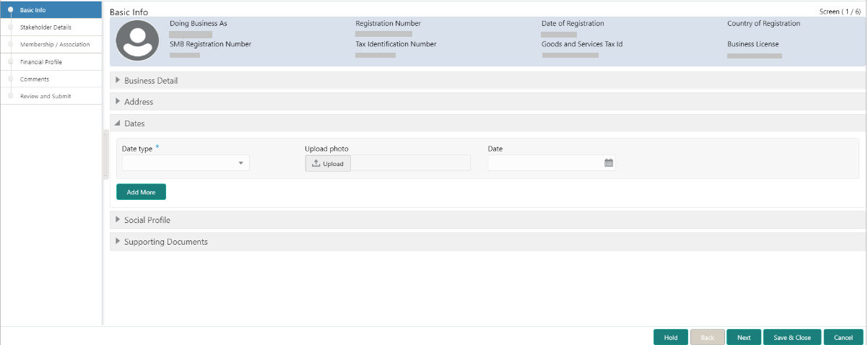Expand the Social Profile section
Viewport: 868px width, 345px height.
(x=487, y=220)
